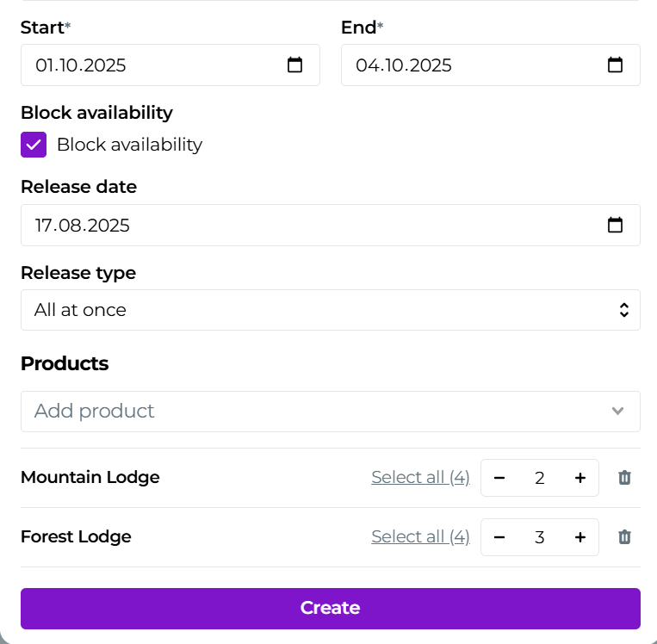Uncheck the Block availability checkbox
Viewport: 657px width, 644px height.
[x=34, y=145]
